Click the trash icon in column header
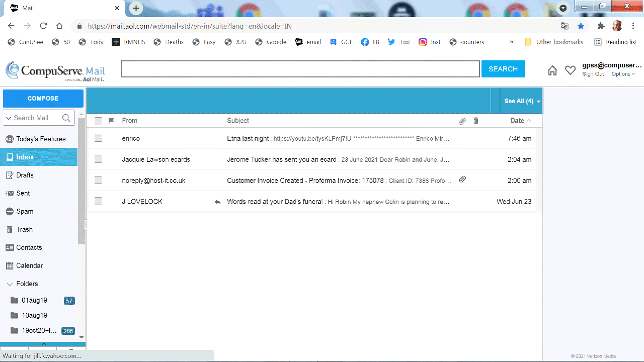 point(476,121)
